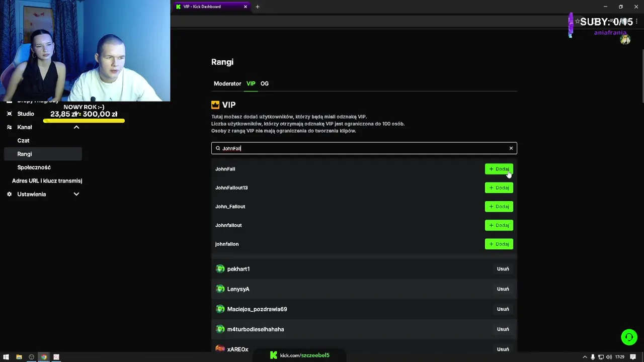This screenshot has height=362, width=644.
Task: Expand the Ustawienia sidebar section
Action: point(76,194)
